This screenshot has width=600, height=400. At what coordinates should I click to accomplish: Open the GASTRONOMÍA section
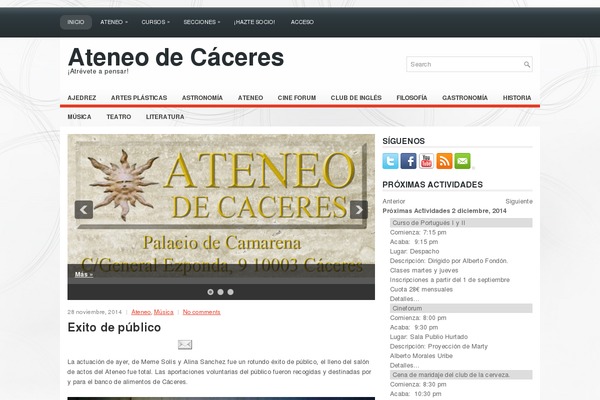(465, 98)
